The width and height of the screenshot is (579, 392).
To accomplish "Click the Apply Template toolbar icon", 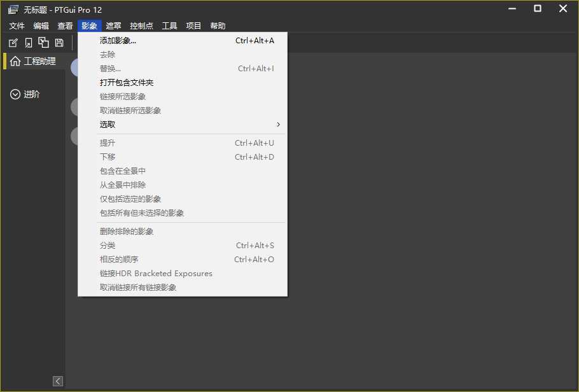I will [x=43, y=43].
